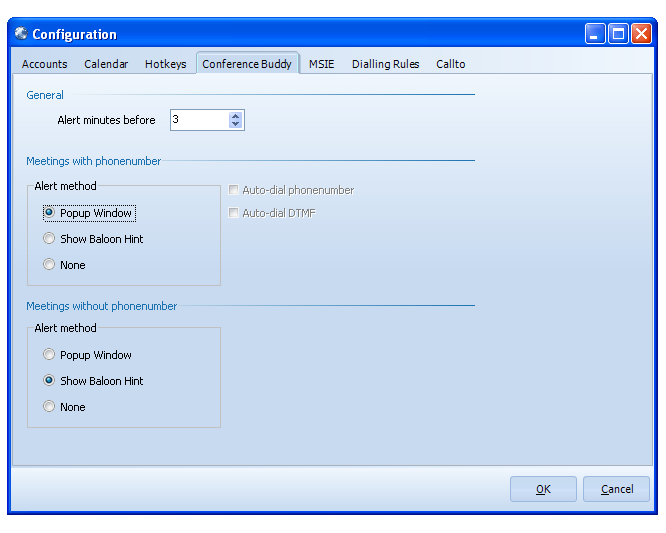
Task: Open the Calendar tab
Action: (106, 64)
